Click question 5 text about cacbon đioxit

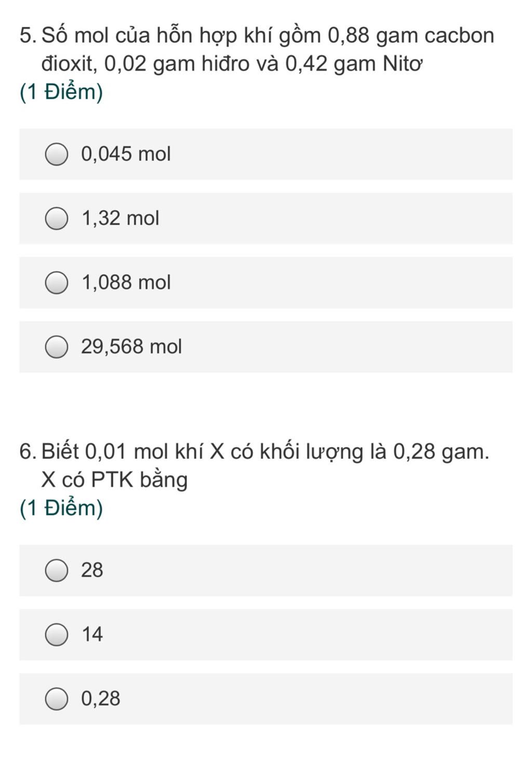(258, 50)
